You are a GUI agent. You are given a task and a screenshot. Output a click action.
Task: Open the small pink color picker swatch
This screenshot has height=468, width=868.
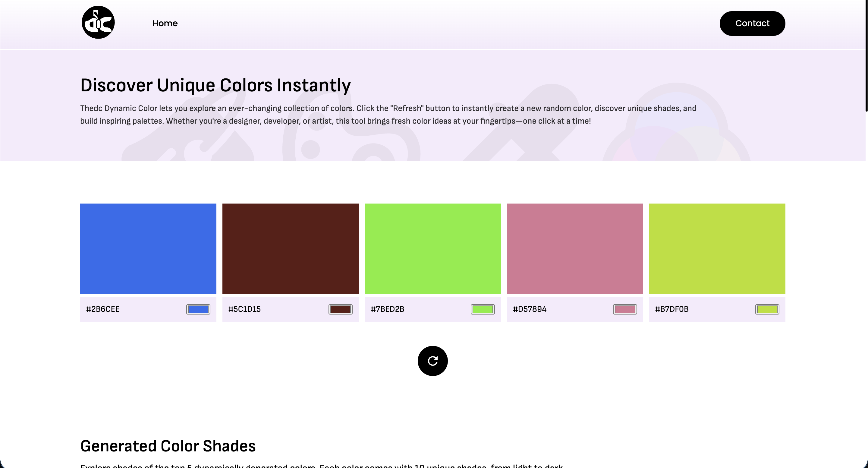625,309
